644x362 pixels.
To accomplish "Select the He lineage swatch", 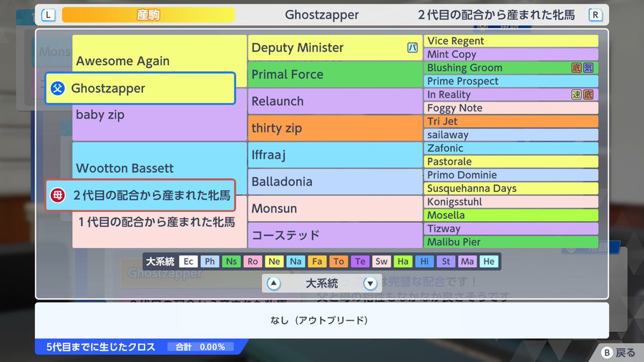I will pos(489,261).
